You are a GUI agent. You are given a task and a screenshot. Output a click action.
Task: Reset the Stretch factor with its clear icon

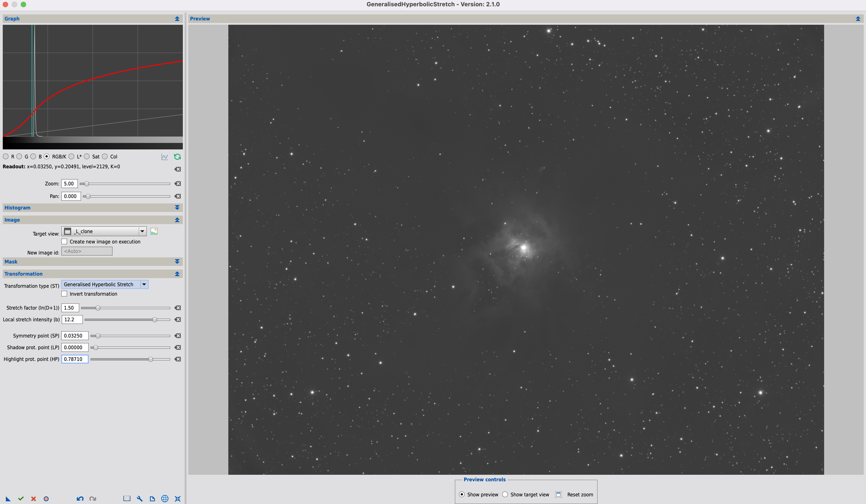178,308
